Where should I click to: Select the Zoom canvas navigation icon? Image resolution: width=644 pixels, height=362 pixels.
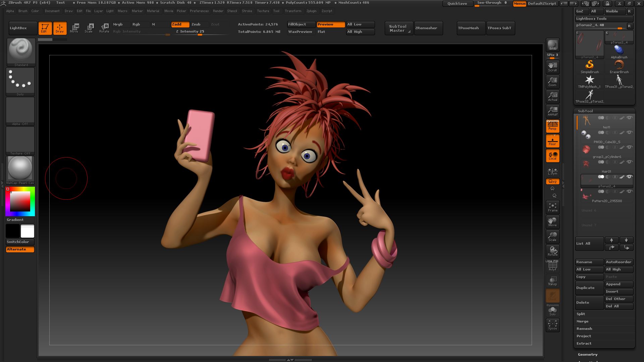click(552, 81)
